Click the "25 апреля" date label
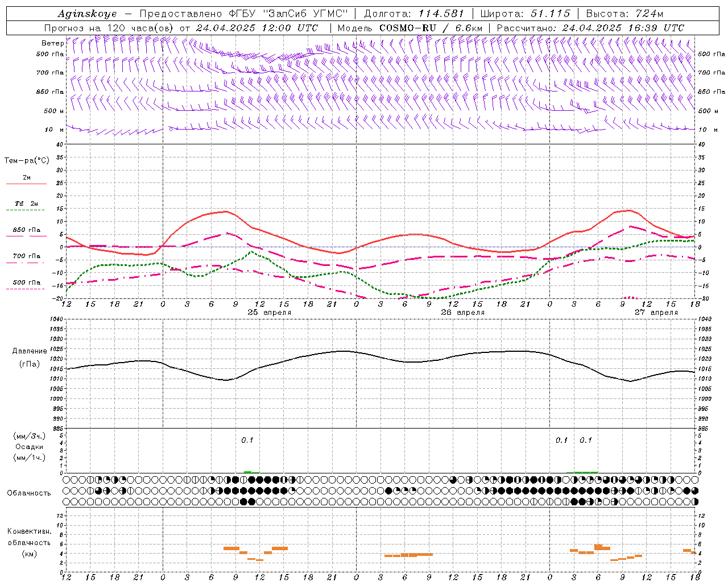Image resolution: width=728 pixels, height=582 pixels. tap(270, 313)
